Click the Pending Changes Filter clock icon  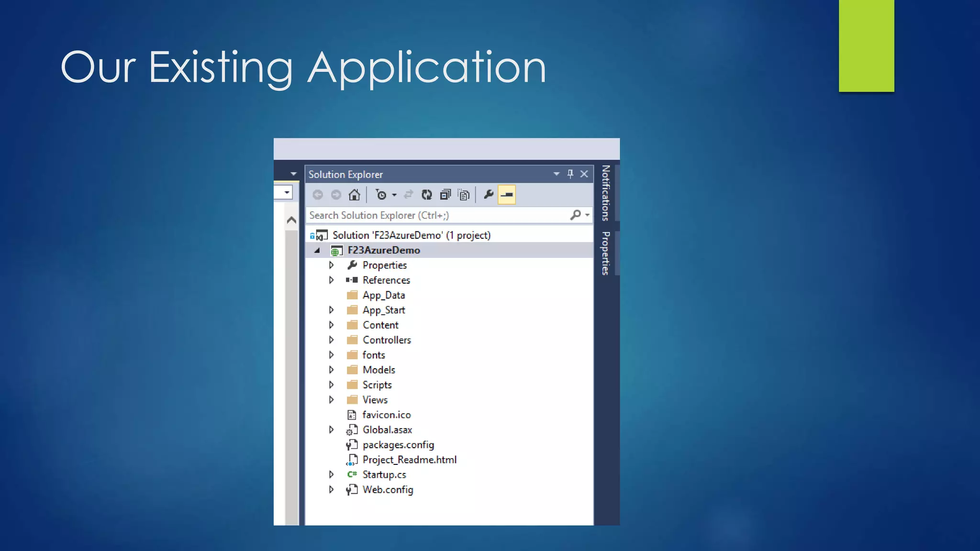(x=381, y=195)
